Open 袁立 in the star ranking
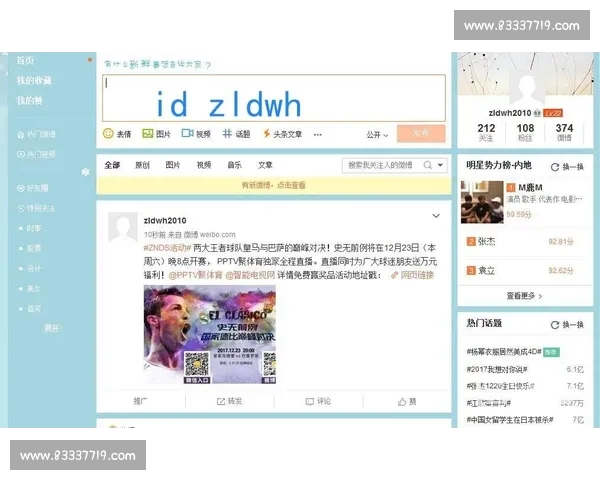 coord(486,270)
